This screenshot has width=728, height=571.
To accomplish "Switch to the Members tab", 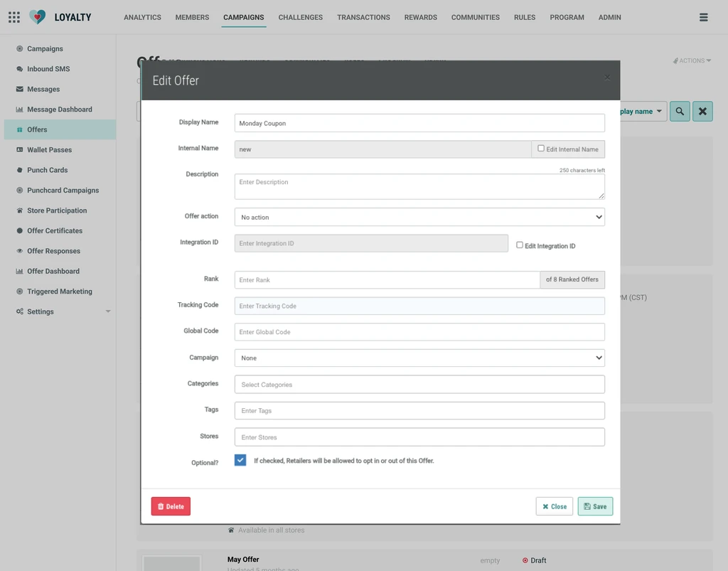I will tap(192, 17).
